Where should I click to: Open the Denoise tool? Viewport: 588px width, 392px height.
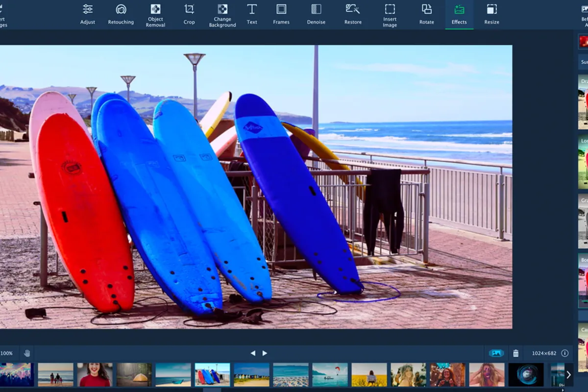click(316, 14)
